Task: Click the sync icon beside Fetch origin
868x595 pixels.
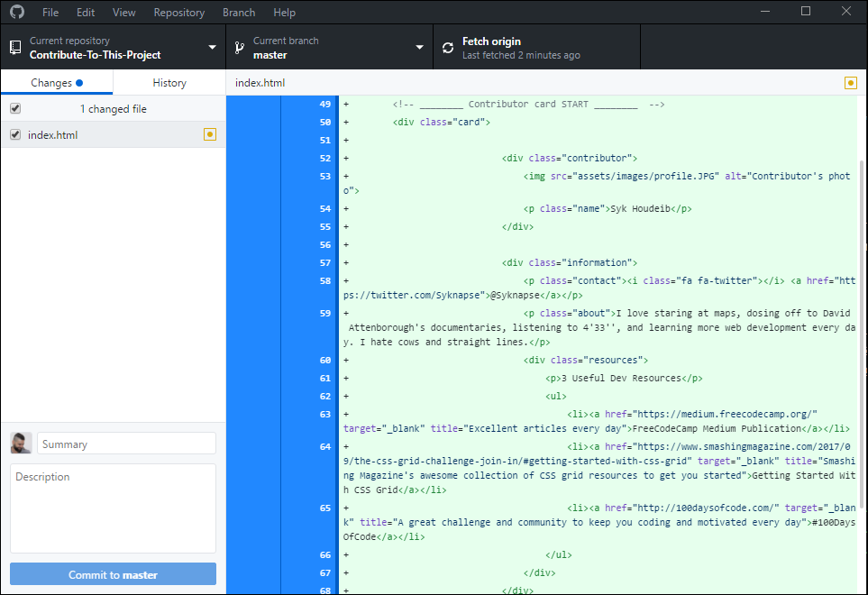Action: pos(449,46)
